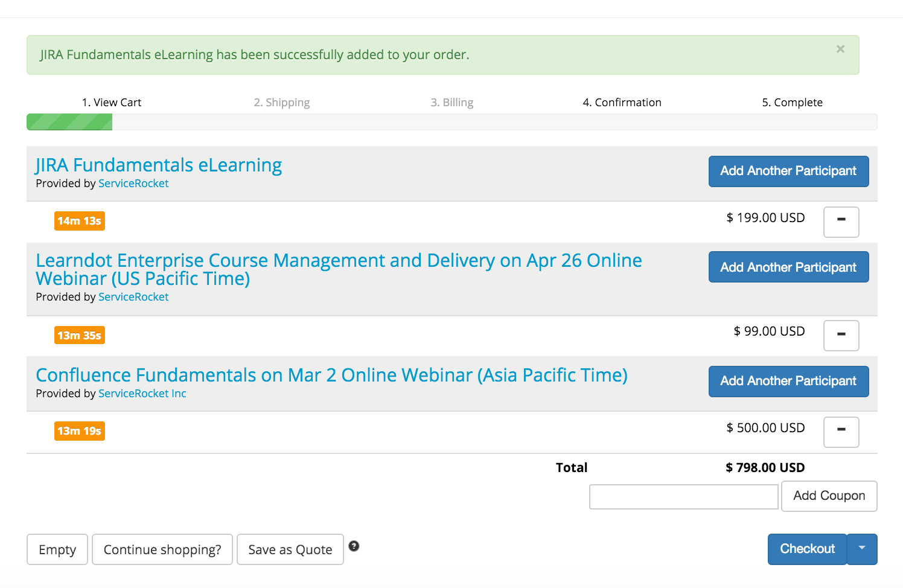This screenshot has height=588, width=903.
Task: Click the $ 99.00 USD price
Action: point(769,331)
